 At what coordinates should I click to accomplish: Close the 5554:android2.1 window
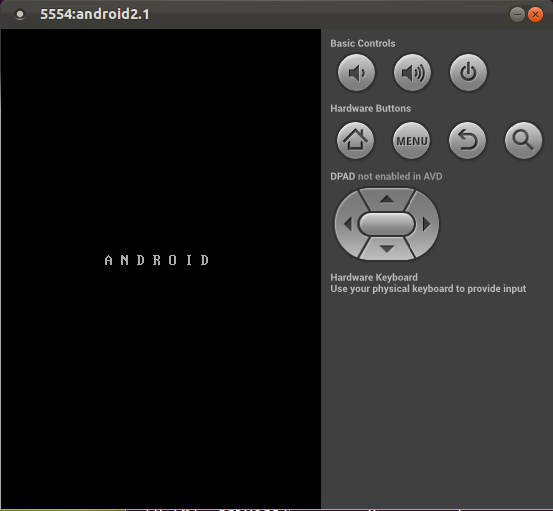click(x=535, y=14)
